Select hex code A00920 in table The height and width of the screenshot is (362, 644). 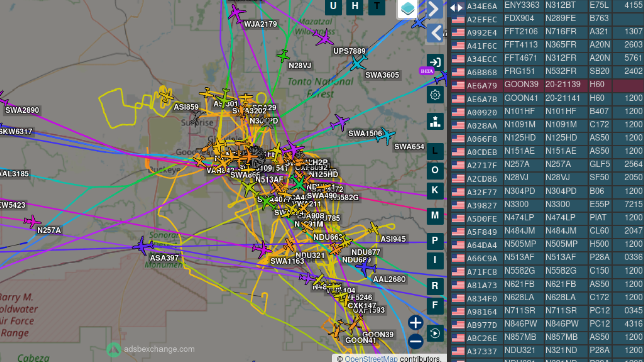(x=482, y=113)
